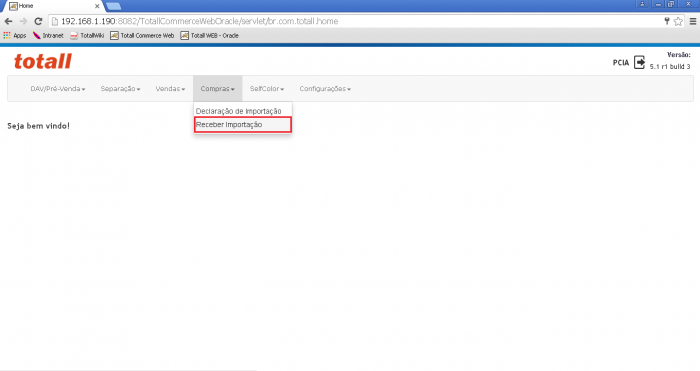Click the version 5.1 r1 build 3 text
Screen dimensions: 700x371
pos(670,67)
